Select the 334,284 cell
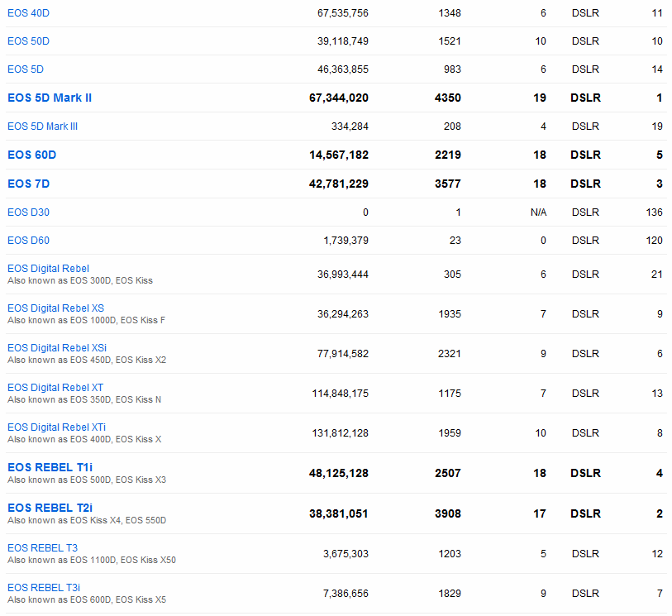This screenshot has height=616, width=672. click(350, 127)
